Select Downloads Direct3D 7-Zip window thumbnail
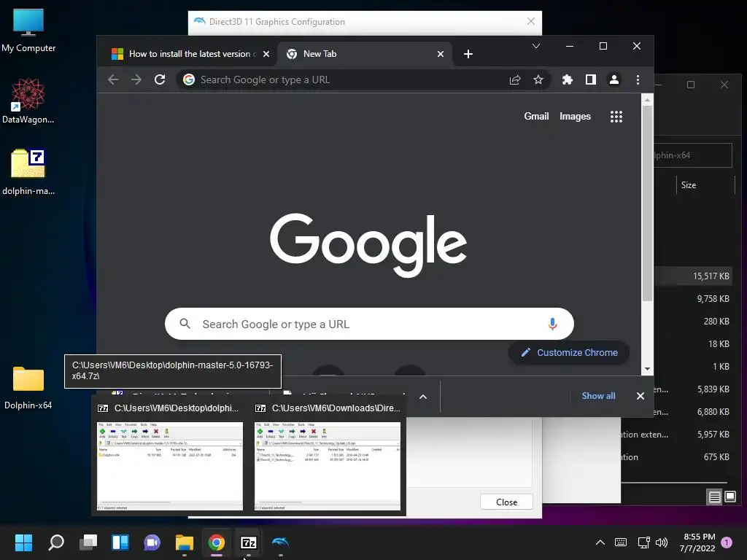The width and height of the screenshot is (747, 560). [x=328, y=466]
